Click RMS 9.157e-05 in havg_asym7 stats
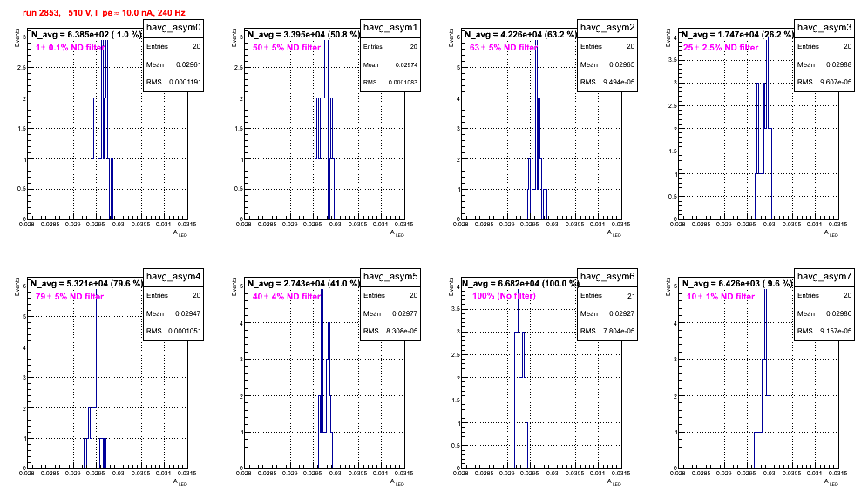The image size is (868, 498). (x=824, y=331)
